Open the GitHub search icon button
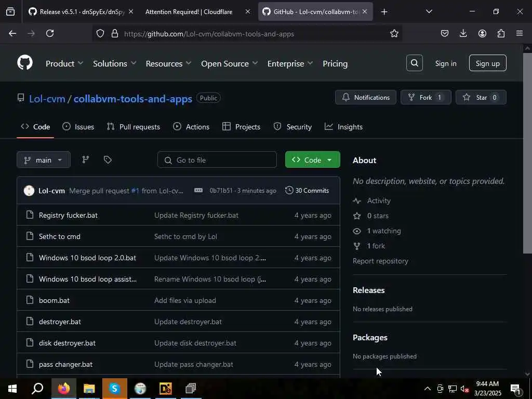Image resolution: width=532 pixels, height=399 pixels. (414, 63)
